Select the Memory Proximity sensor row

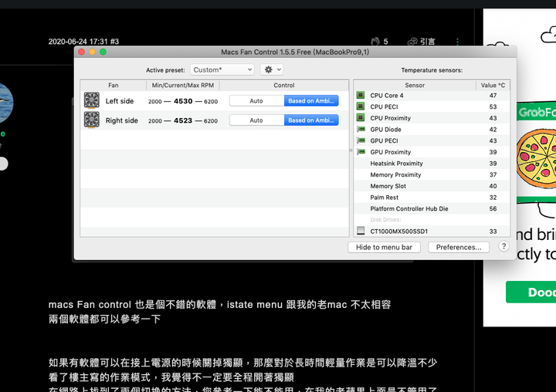tap(432, 174)
